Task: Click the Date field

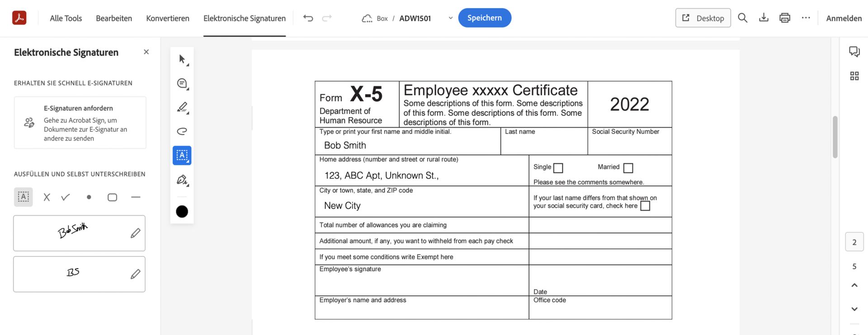Action: point(600,280)
